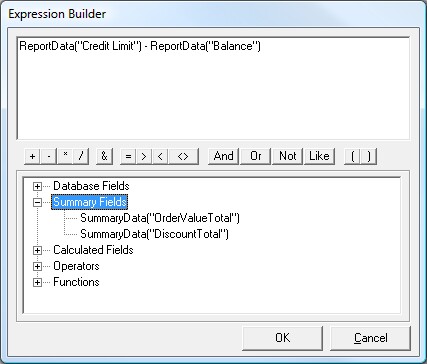Viewport: 427px width, 364px height.
Task: Insert the greater-than operator
Action: [144, 156]
